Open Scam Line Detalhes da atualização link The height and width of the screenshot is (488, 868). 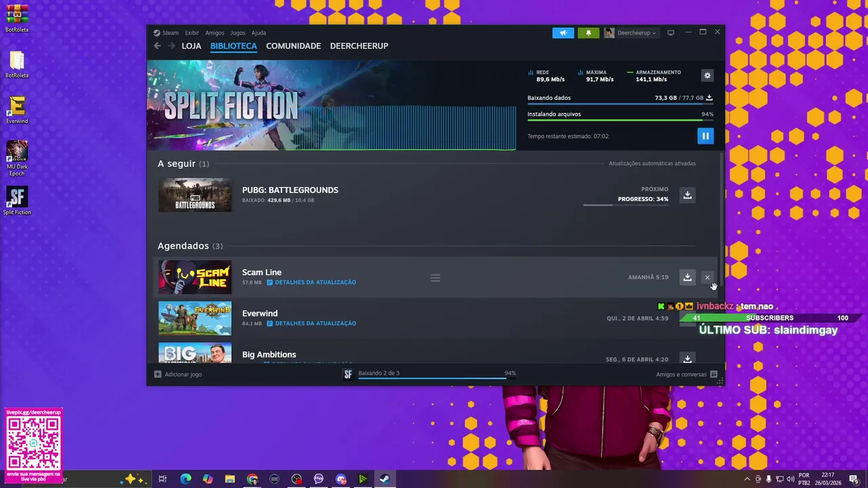pos(311,282)
